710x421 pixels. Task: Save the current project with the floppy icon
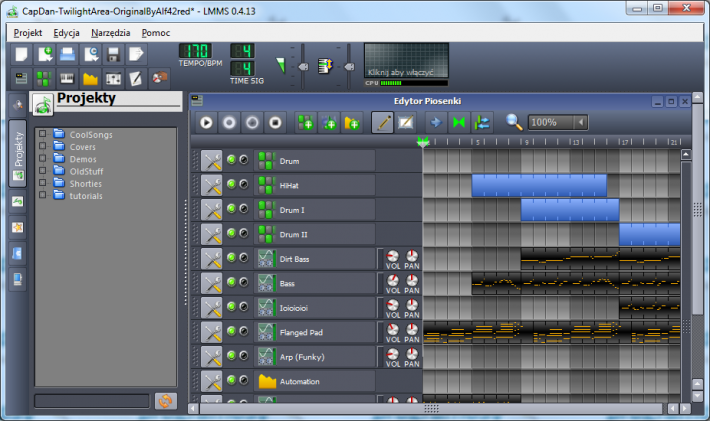point(113,54)
